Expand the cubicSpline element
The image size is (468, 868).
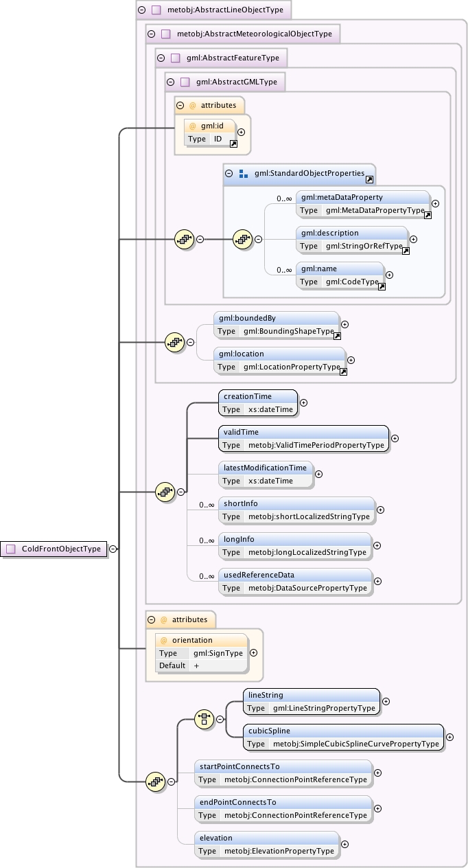click(x=449, y=738)
